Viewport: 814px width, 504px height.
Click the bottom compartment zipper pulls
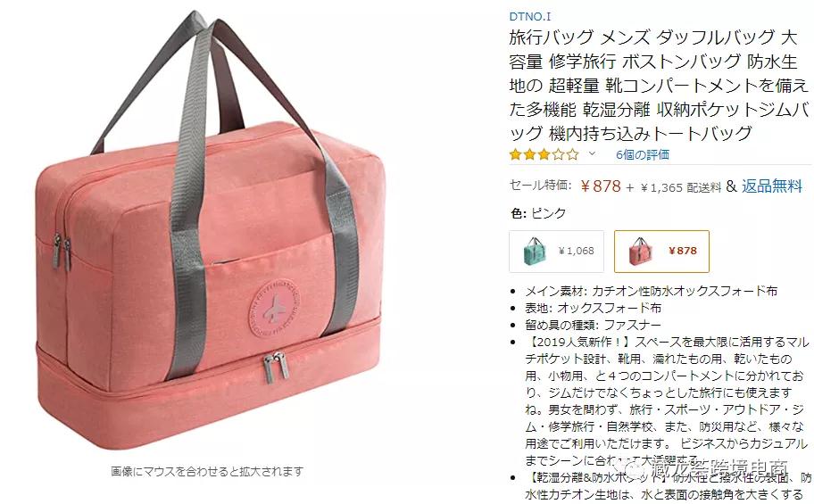click(276, 367)
